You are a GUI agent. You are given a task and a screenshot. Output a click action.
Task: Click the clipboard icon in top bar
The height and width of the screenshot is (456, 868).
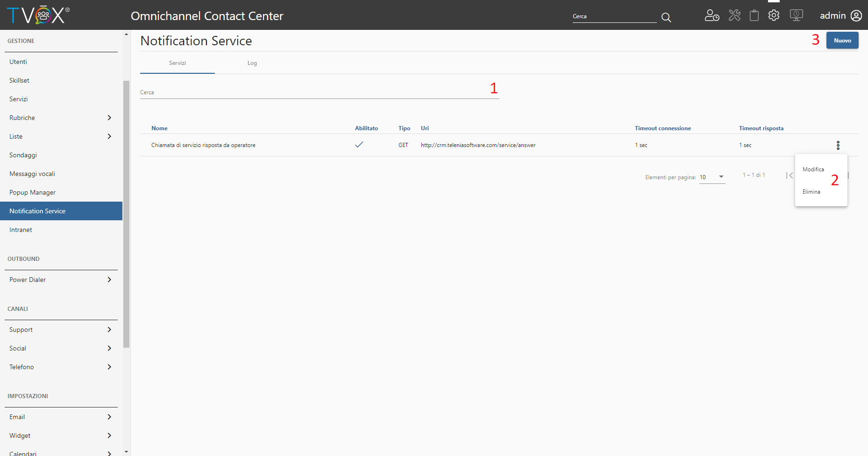(754, 16)
